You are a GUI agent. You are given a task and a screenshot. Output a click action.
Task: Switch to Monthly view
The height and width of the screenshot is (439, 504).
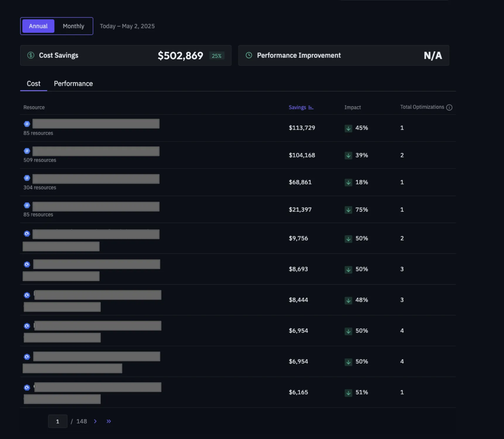[x=73, y=26]
